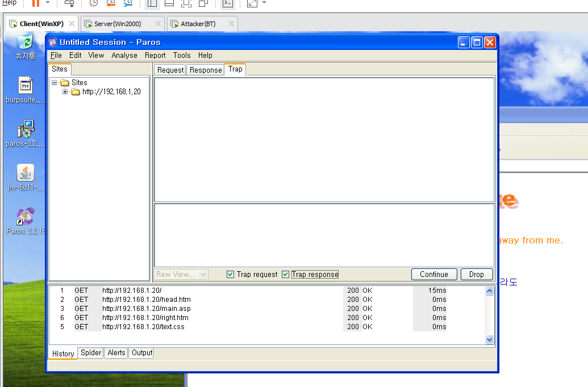This screenshot has width=588, height=387.
Task: Disable the Trap request checkbox
Action: [230, 274]
